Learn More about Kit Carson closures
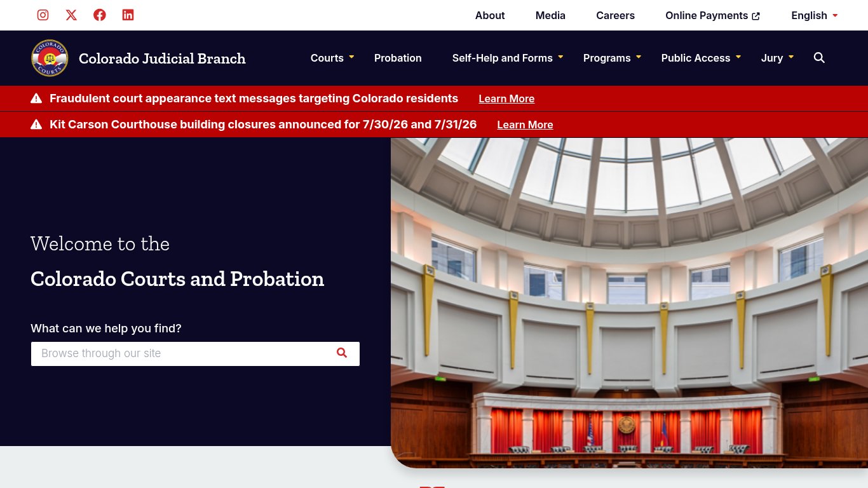 tap(525, 125)
